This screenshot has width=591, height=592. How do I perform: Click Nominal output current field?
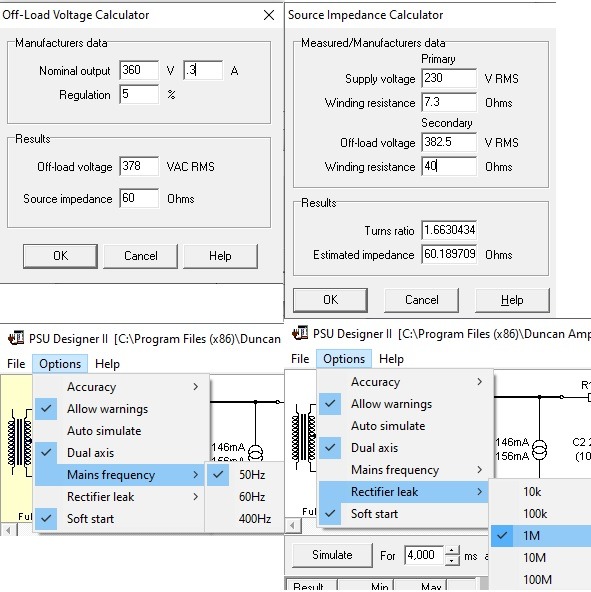(203, 70)
